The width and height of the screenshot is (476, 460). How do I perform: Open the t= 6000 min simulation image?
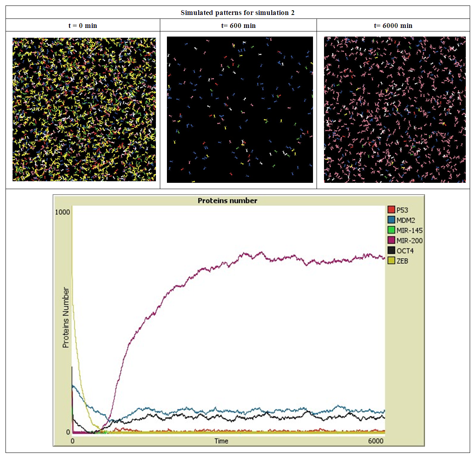(x=395, y=110)
